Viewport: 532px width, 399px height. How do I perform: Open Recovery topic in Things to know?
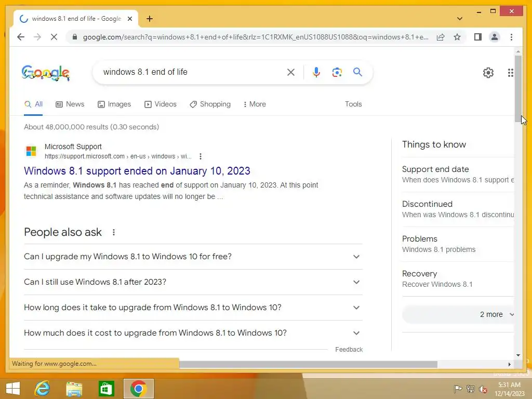(x=458, y=279)
